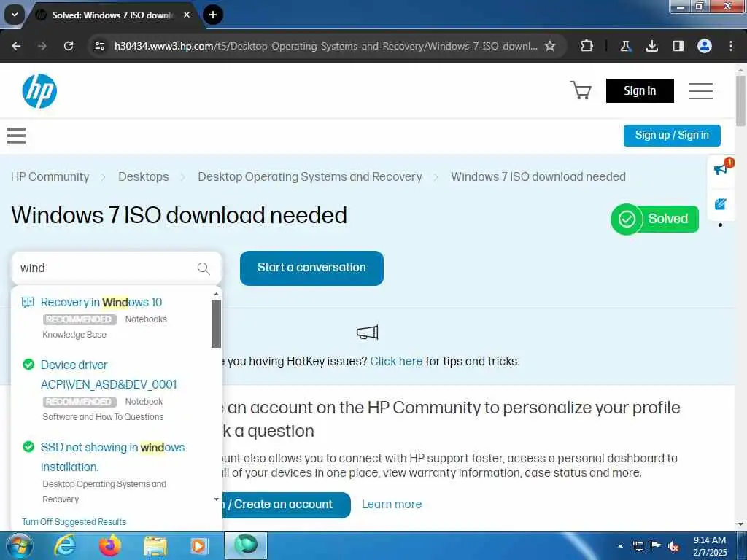This screenshot has height=560, width=747.
Task: Click Turn Off Suggested Results
Action: click(74, 522)
